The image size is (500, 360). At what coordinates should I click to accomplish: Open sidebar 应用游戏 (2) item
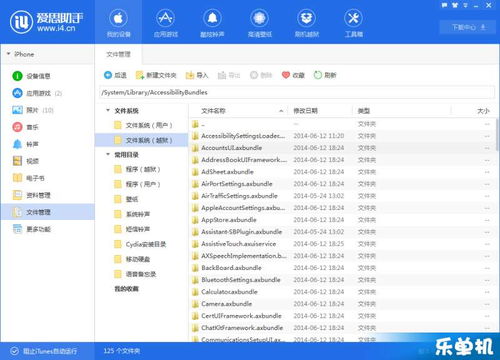coord(47,93)
